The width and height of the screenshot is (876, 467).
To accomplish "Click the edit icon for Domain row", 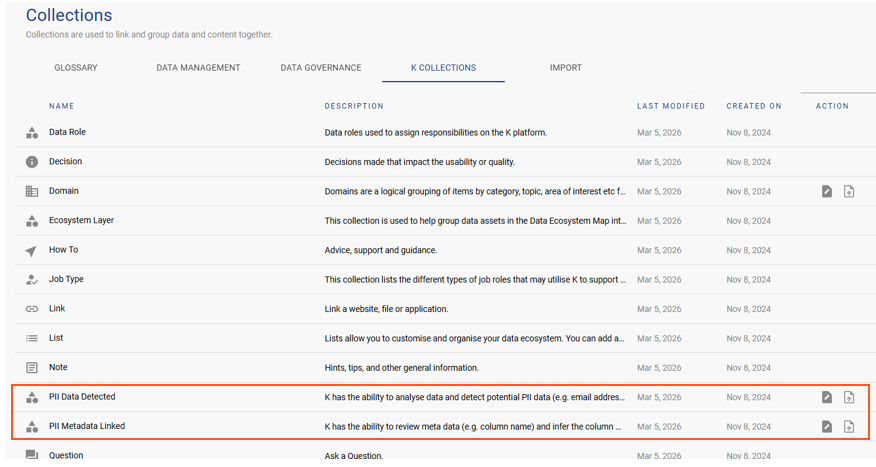I will 827,191.
